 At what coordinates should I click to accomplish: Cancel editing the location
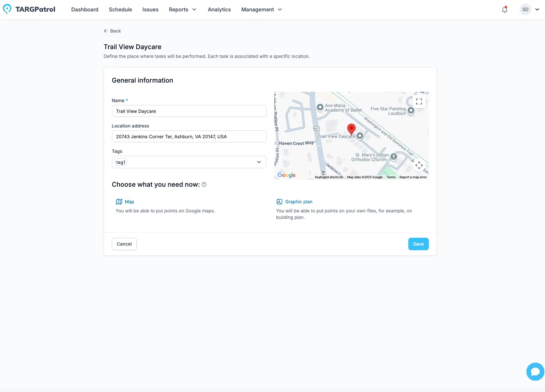(124, 244)
